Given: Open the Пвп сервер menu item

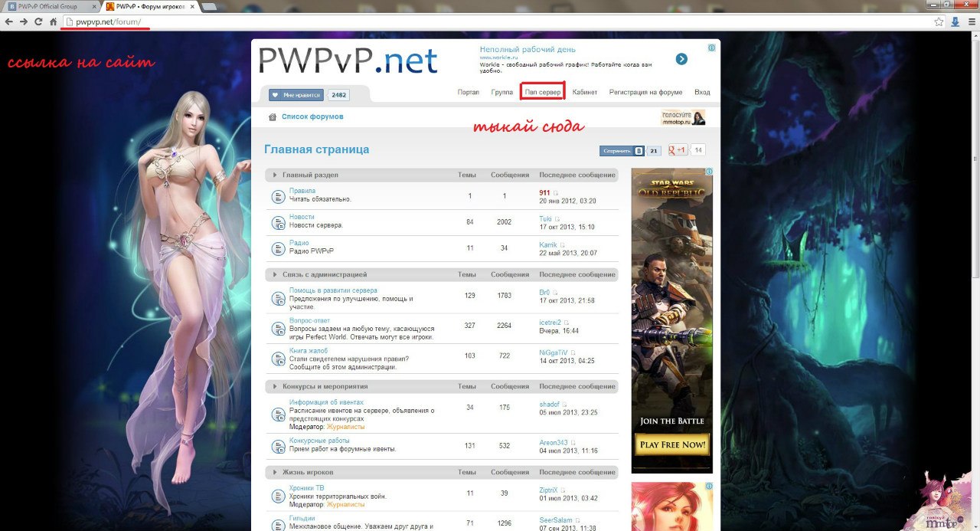Looking at the screenshot, I should click(x=543, y=92).
